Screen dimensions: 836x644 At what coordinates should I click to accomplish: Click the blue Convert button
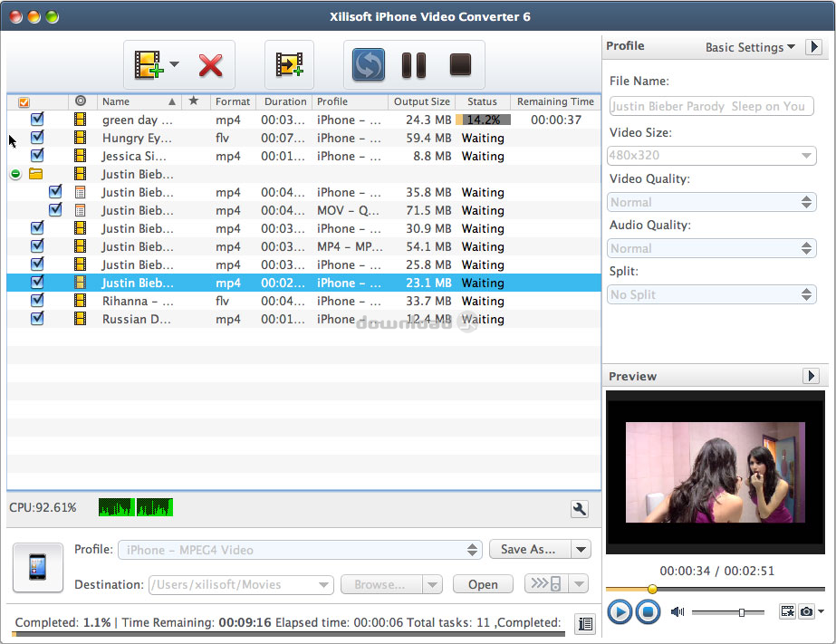click(x=369, y=64)
